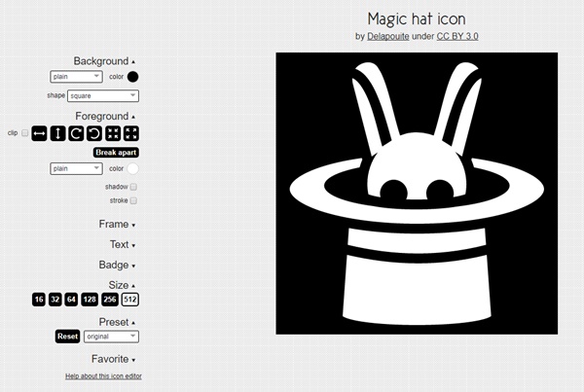
Task: Select icon size 512
Action: point(130,300)
